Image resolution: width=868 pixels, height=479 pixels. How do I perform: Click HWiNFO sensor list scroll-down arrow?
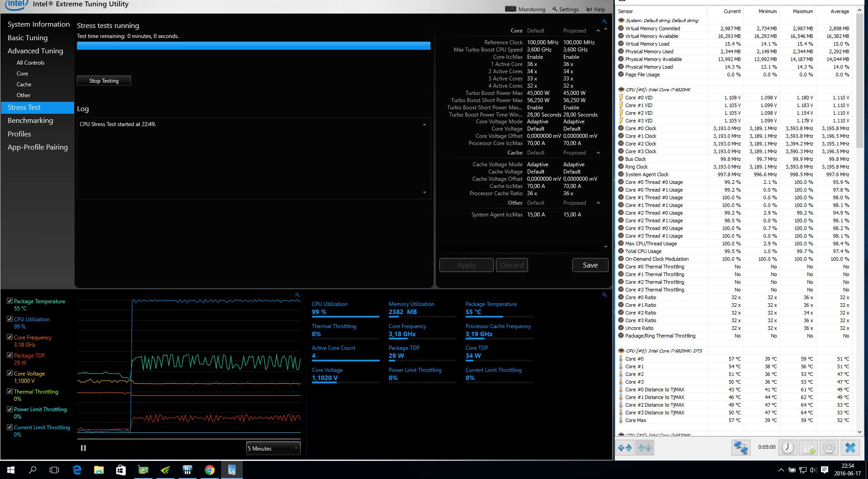pyautogui.click(x=859, y=432)
